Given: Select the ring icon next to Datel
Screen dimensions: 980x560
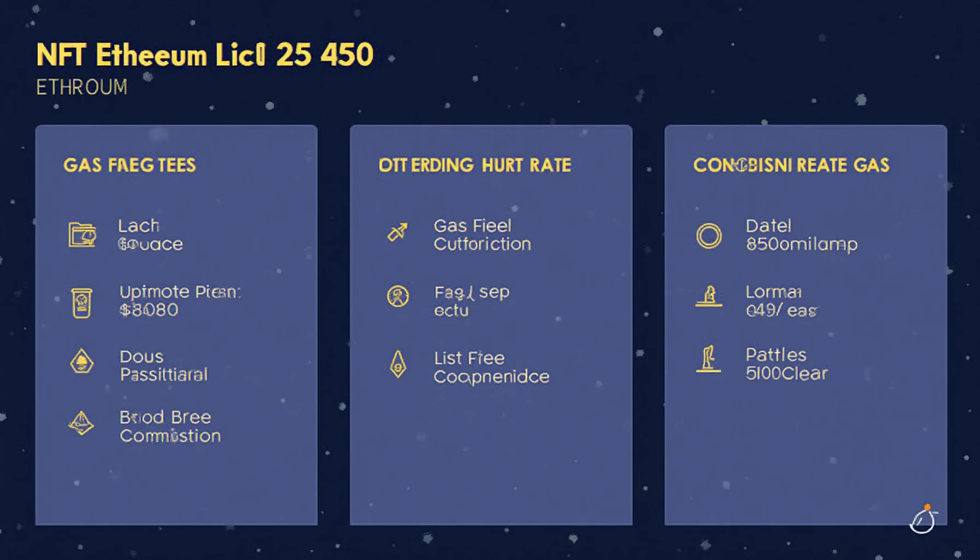Looking at the screenshot, I should [x=709, y=236].
